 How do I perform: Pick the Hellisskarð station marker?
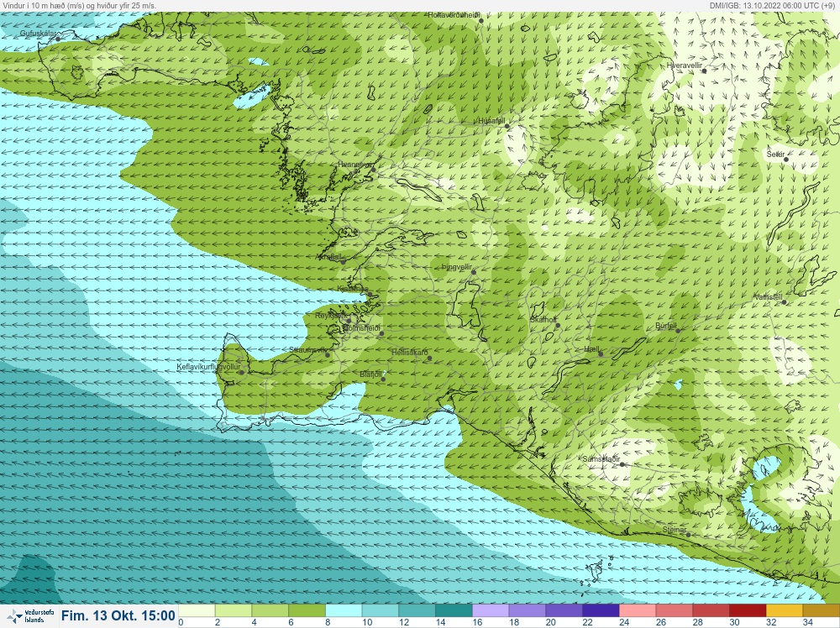[x=429, y=358]
